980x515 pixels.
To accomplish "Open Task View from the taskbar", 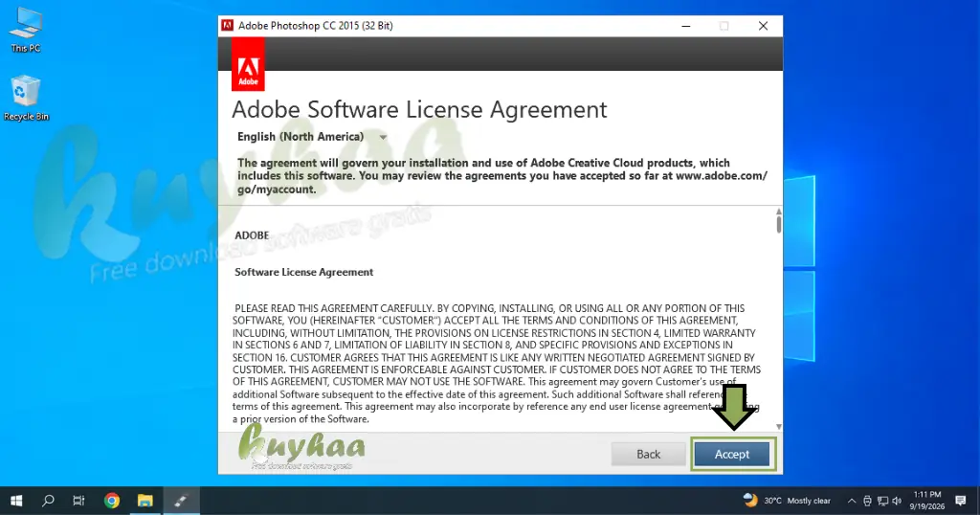I will click(x=78, y=501).
